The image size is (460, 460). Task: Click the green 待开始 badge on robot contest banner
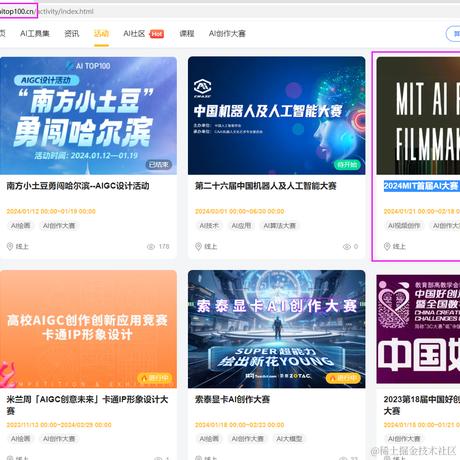coord(347,164)
